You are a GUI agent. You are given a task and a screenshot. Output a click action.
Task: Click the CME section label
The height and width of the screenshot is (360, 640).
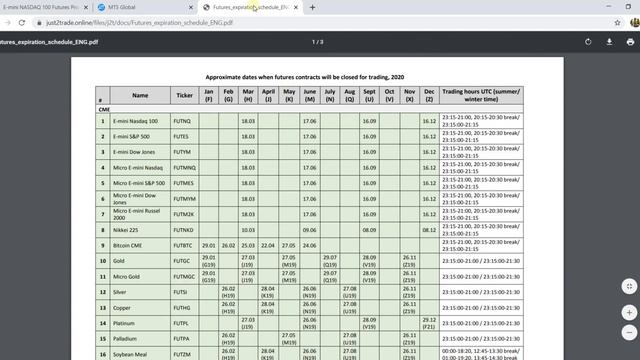(104, 109)
